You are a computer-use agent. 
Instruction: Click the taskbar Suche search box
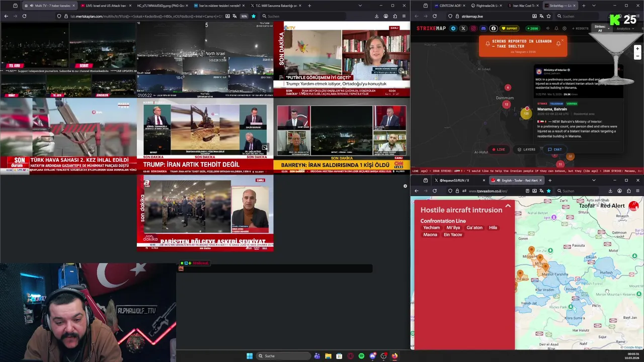[283, 356]
